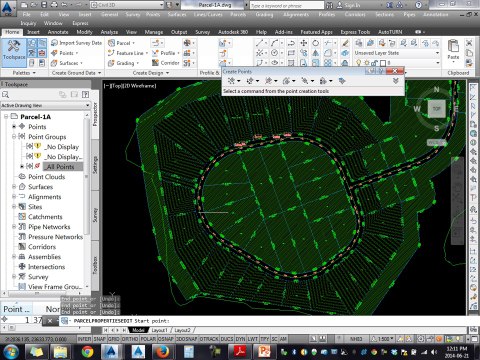Switch to the Annotate ribbon tab
Viewport: 480px width, 360px height.
point(58,32)
